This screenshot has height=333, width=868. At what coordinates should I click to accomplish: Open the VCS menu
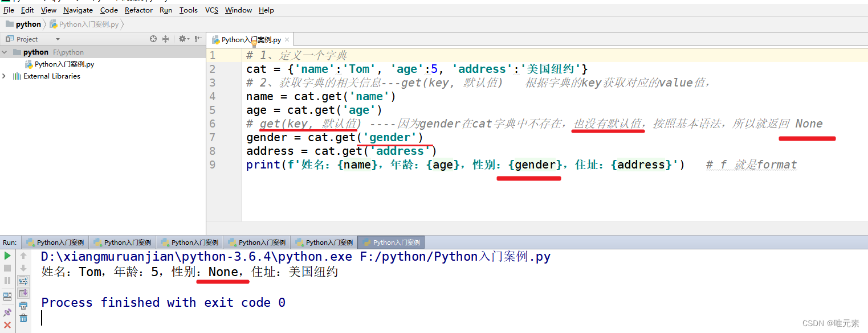point(211,10)
